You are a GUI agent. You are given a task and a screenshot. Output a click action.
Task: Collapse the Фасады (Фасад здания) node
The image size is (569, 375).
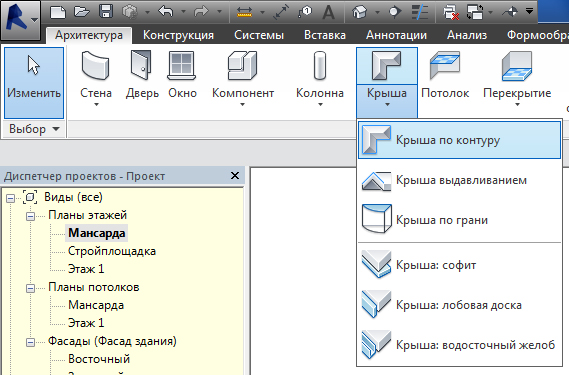(30, 342)
